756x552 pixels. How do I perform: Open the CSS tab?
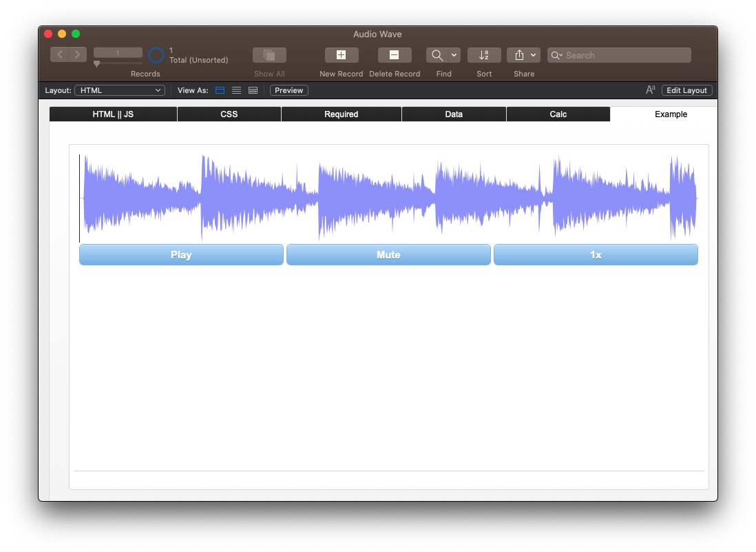pos(229,114)
